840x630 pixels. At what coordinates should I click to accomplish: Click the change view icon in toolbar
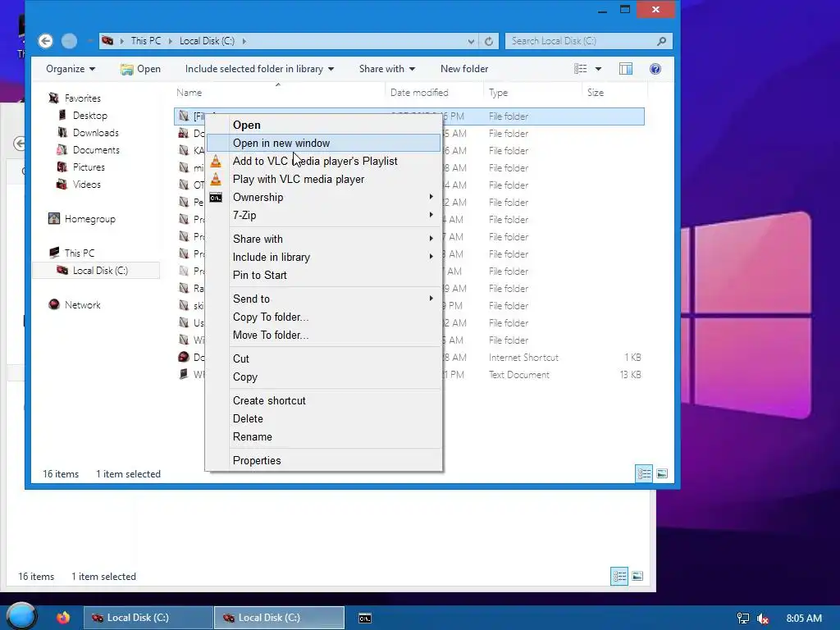[x=580, y=69]
